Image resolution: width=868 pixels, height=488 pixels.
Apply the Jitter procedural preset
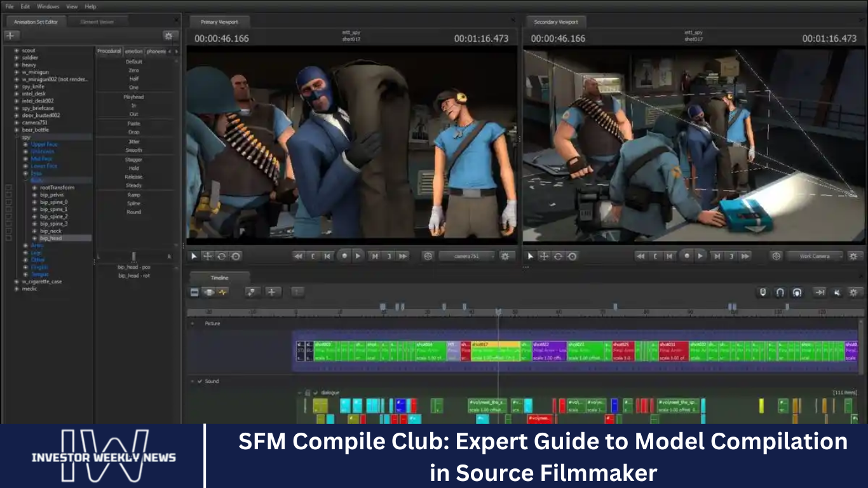coord(133,142)
